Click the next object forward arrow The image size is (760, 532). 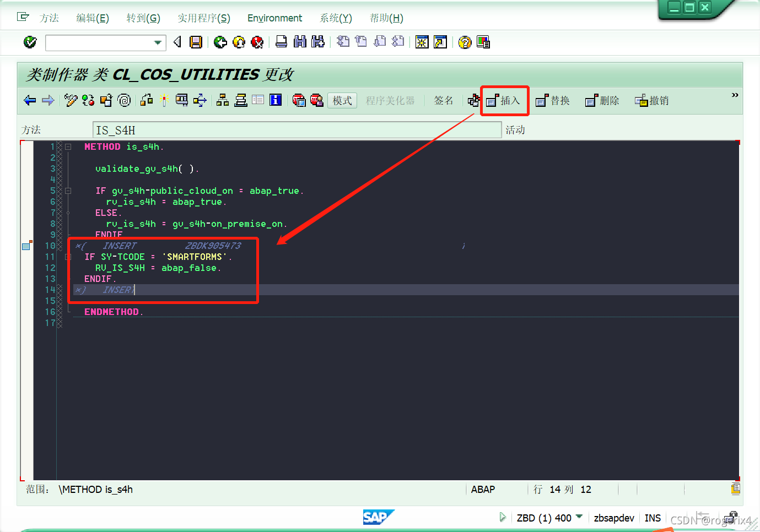48,100
